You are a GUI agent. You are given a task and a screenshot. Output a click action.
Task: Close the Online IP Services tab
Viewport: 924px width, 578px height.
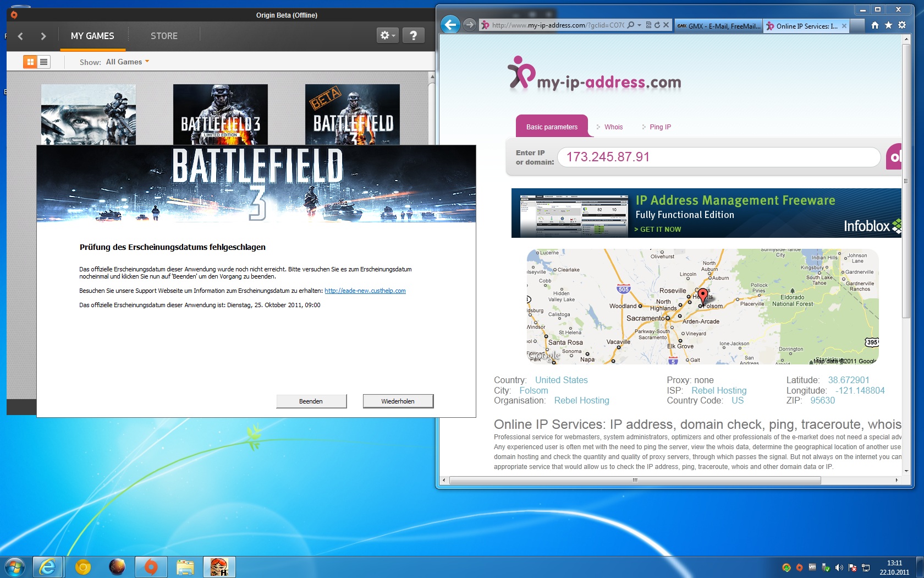click(844, 26)
